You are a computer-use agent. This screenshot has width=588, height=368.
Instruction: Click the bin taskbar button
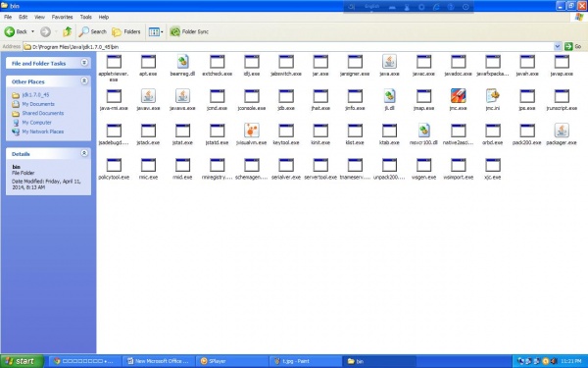tap(378, 361)
